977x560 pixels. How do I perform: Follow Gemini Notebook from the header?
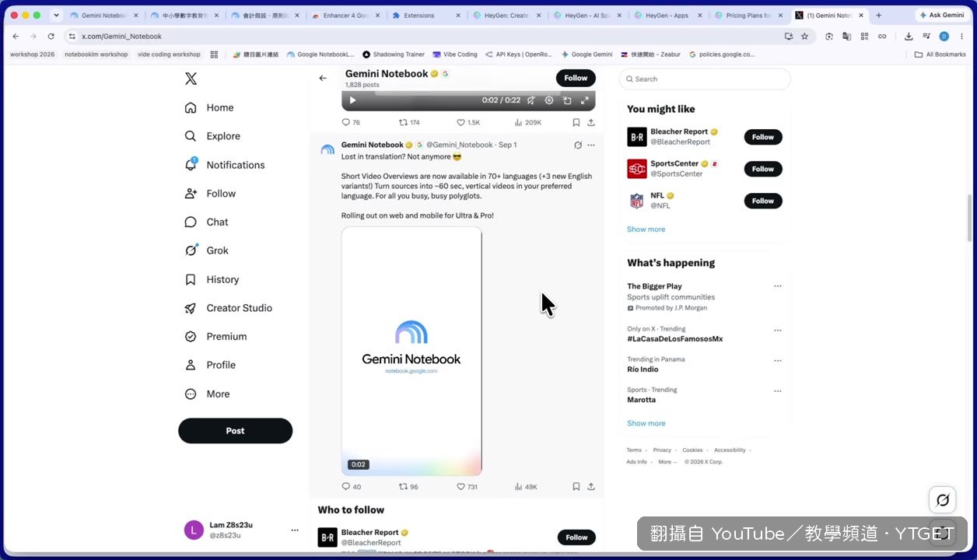tap(576, 78)
